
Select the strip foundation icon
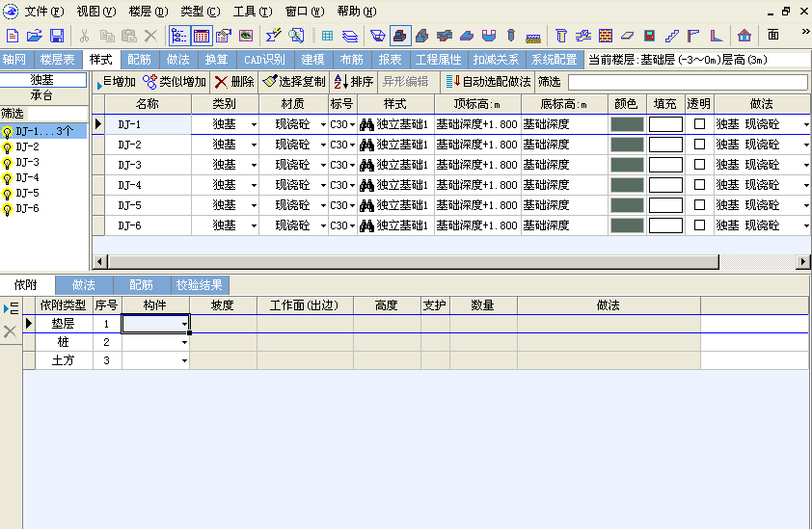(x=422, y=36)
